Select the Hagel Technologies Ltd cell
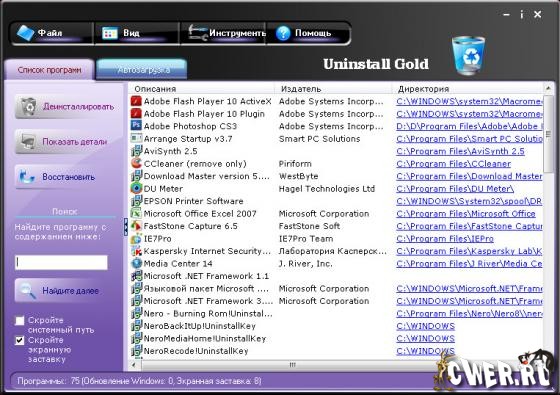The width and height of the screenshot is (560, 395). coord(327,189)
